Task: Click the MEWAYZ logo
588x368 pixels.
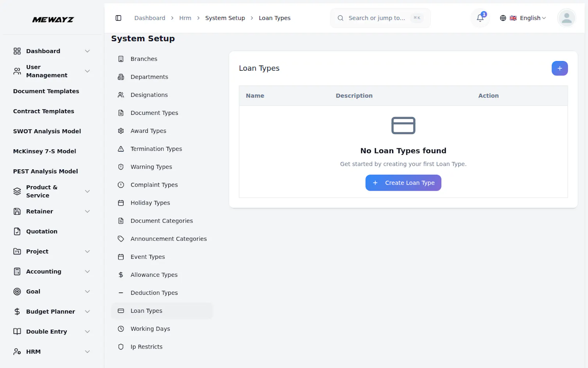Action: [53, 20]
